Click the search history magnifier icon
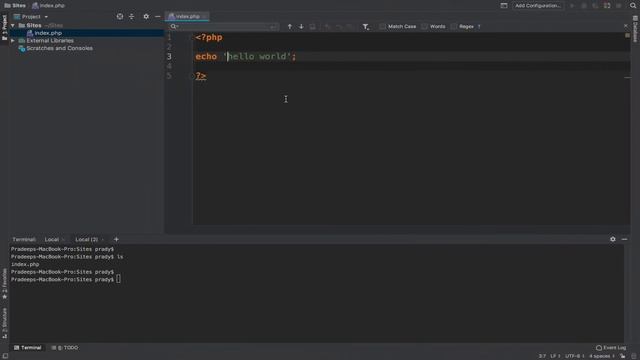640x360 pixels. 174,27
